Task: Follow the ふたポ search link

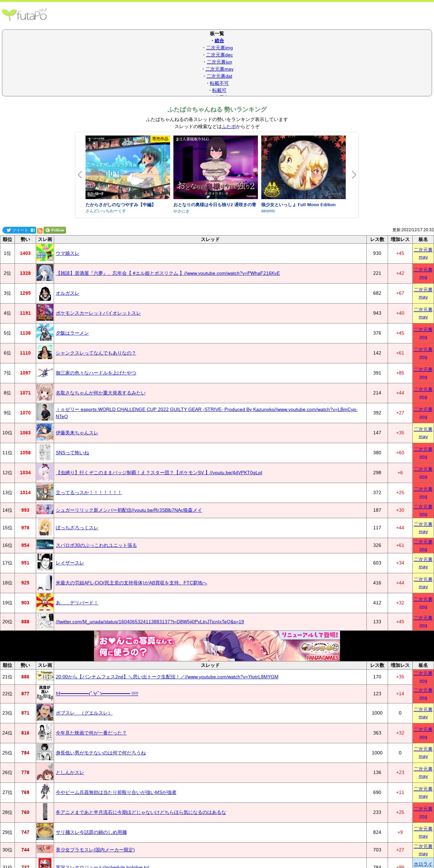Action: point(229,126)
